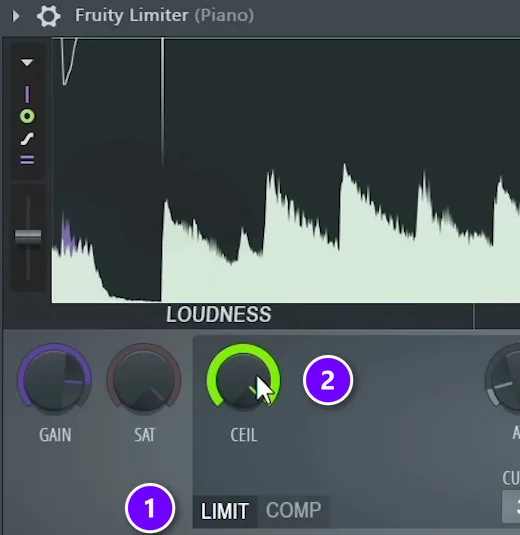Click the Fruity Limiter title text

click(x=132, y=15)
